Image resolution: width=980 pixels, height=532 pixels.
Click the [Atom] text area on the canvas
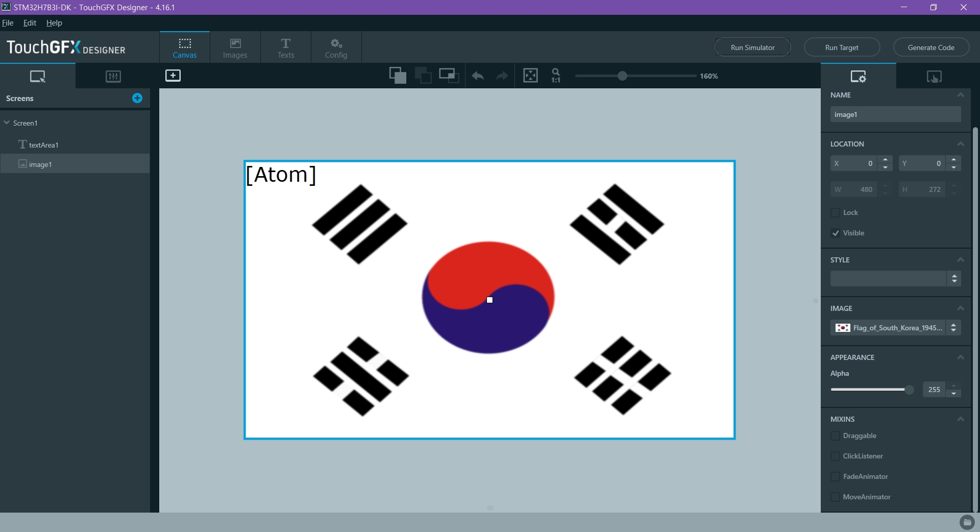click(281, 175)
